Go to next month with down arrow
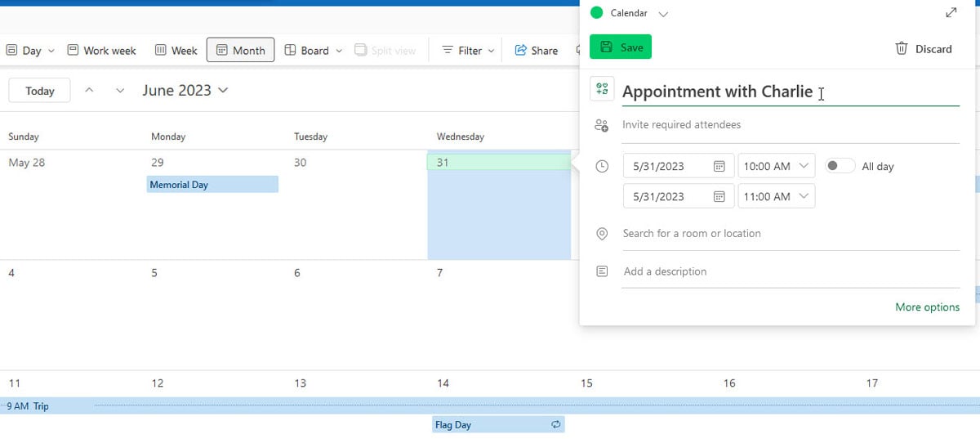980x439 pixels. (120, 91)
